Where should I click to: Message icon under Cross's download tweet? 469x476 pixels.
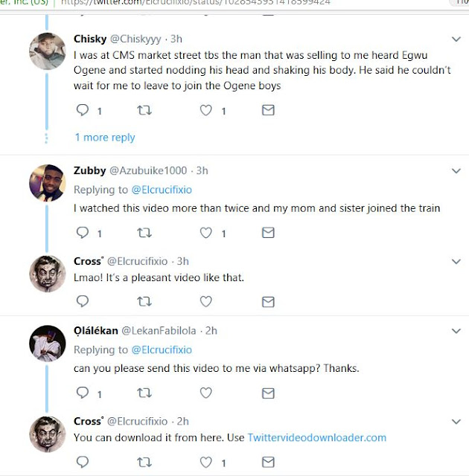268,463
